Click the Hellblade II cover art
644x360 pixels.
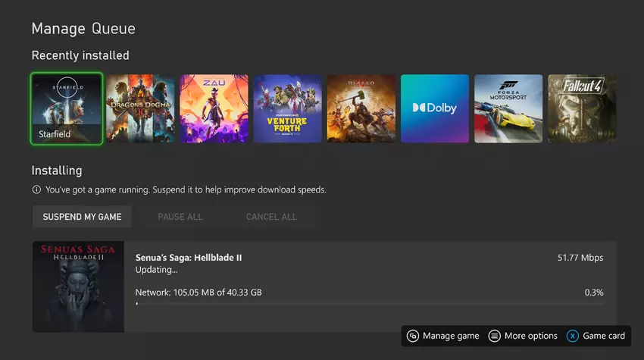pyautogui.click(x=78, y=287)
